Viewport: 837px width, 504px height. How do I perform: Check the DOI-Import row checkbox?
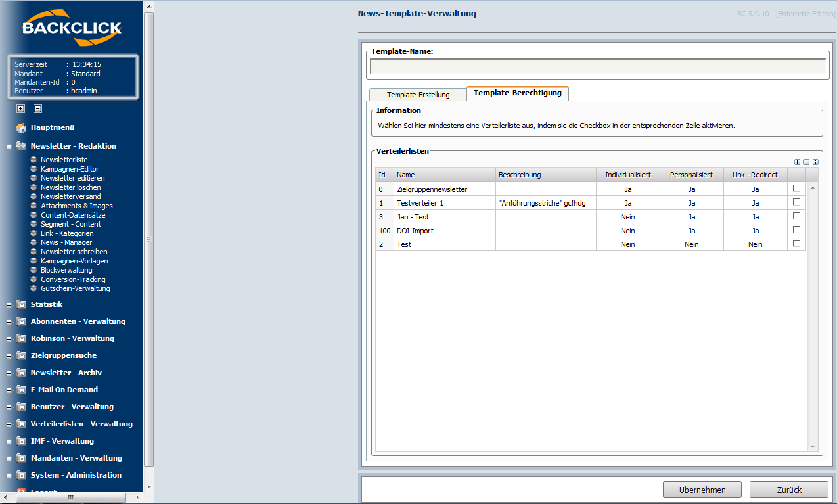pyautogui.click(x=796, y=230)
